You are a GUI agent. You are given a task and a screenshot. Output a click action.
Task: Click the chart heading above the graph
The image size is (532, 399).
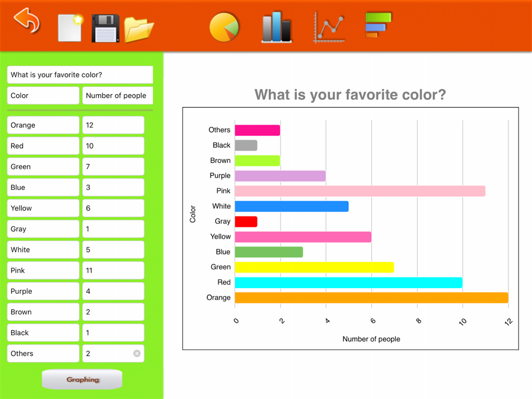[350, 95]
